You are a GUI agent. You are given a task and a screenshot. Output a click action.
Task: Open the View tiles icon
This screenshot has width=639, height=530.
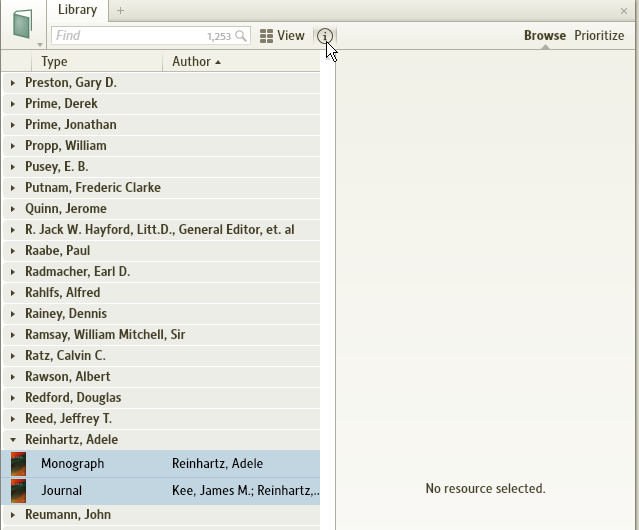point(266,36)
